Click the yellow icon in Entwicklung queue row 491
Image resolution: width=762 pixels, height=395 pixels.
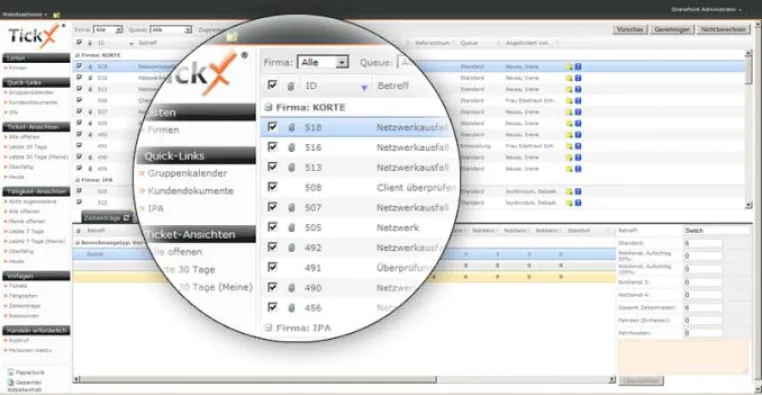point(569,146)
